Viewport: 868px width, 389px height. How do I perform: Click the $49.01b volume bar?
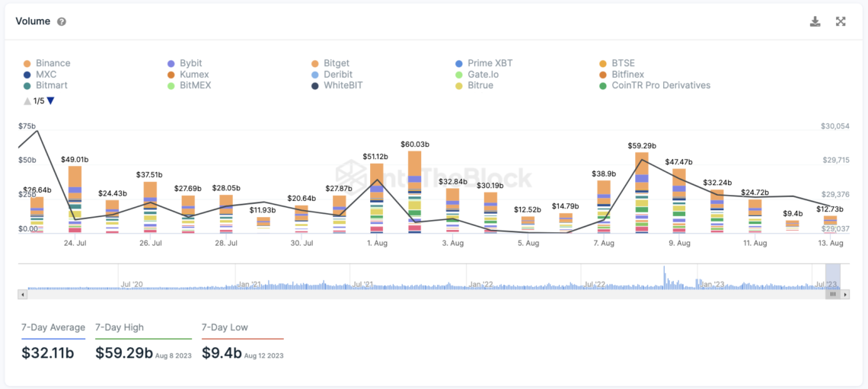click(75, 199)
